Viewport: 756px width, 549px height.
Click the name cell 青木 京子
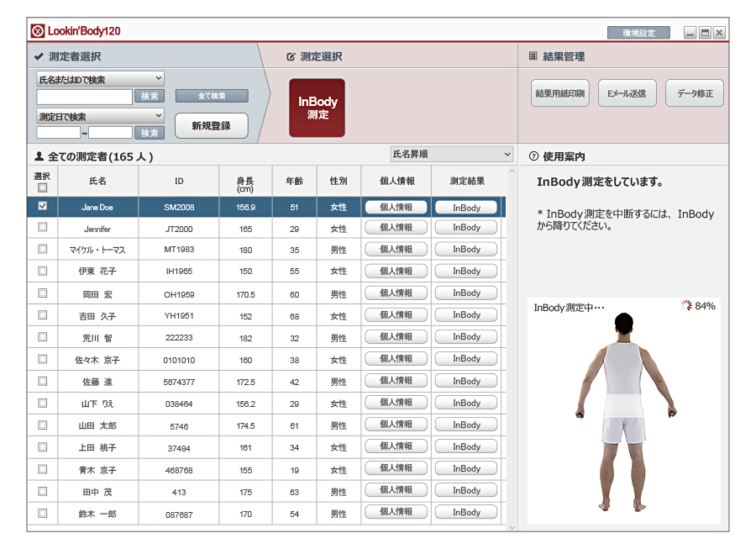pyautogui.click(x=97, y=470)
